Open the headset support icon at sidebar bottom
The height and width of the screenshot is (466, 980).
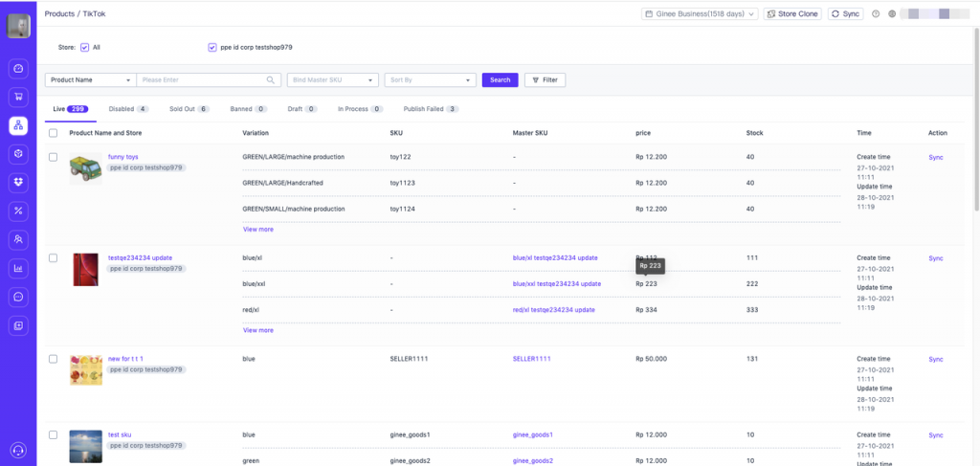pos(18,451)
